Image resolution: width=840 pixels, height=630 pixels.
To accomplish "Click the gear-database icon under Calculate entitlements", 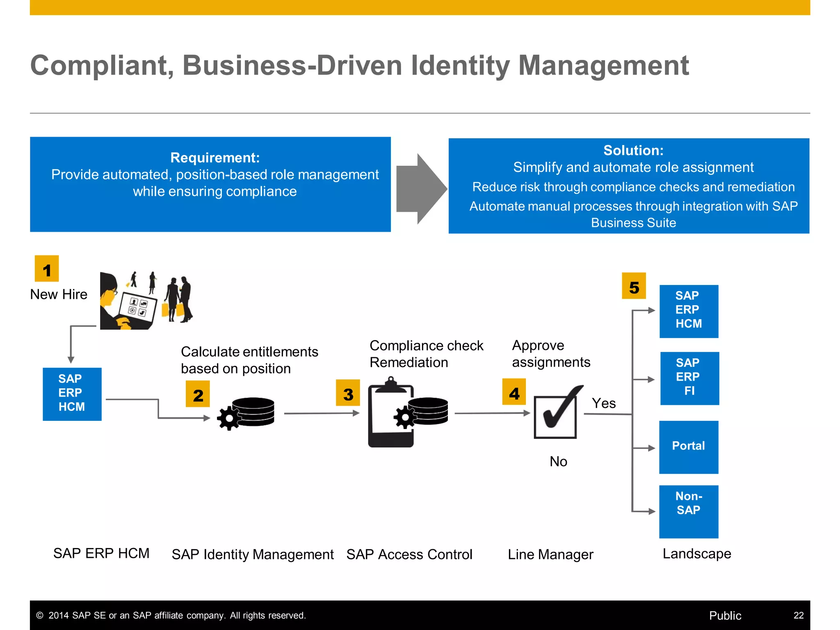I will pos(246,413).
